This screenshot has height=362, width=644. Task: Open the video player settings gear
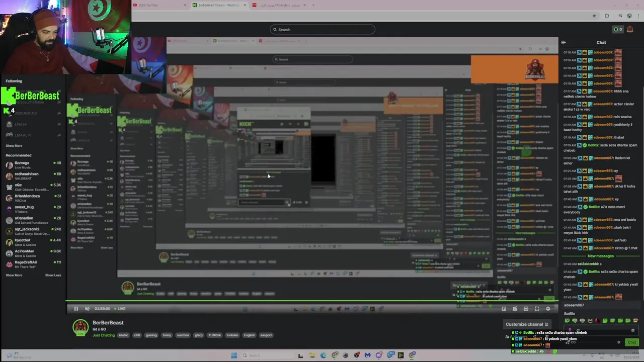point(548,309)
